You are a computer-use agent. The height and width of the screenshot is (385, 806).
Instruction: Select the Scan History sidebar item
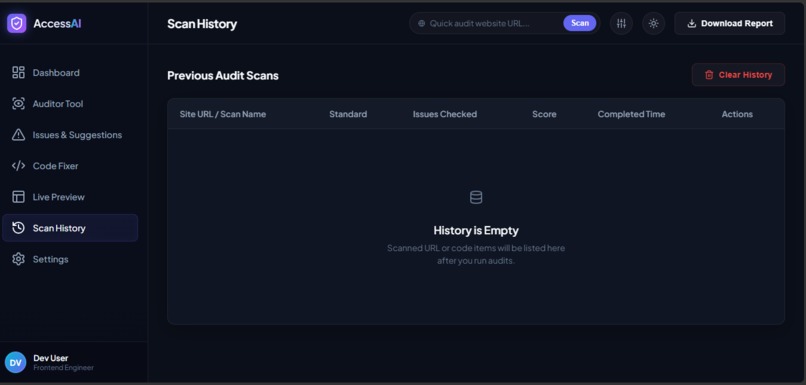pos(70,228)
